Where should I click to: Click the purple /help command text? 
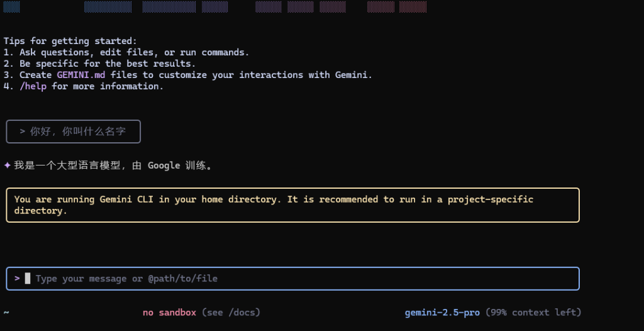click(33, 86)
